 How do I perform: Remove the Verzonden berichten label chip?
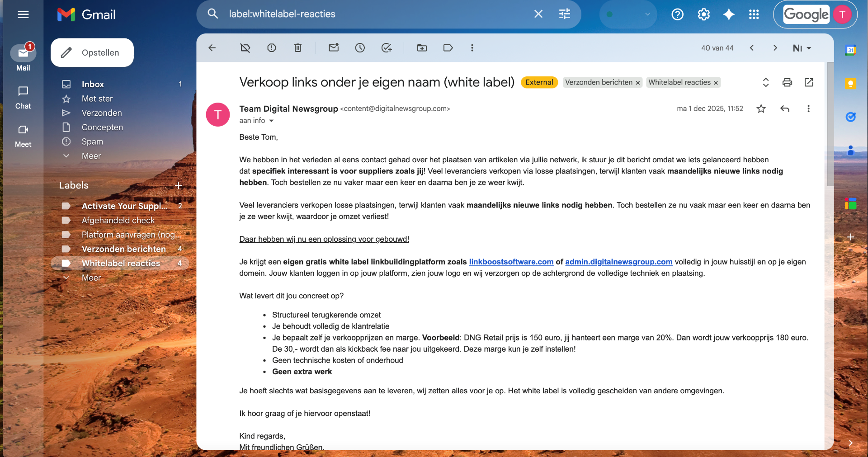pyautogui.click(x=637, y=83)
